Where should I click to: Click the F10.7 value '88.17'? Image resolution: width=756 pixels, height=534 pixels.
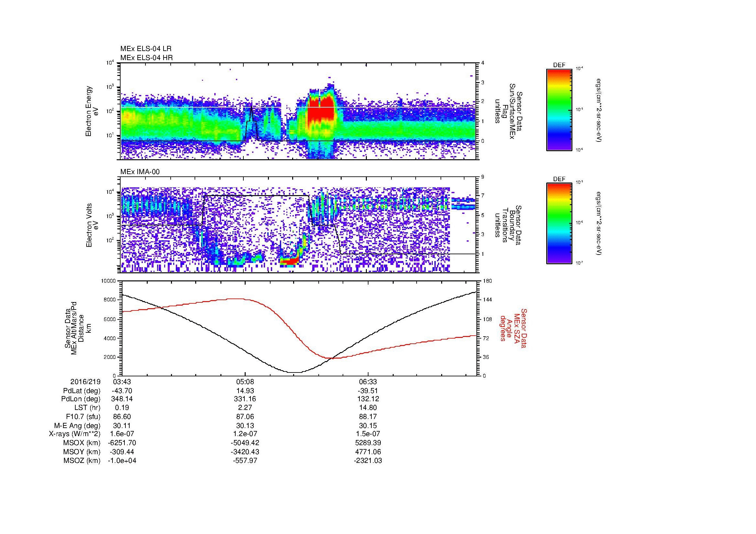click(x=368, y=416)
